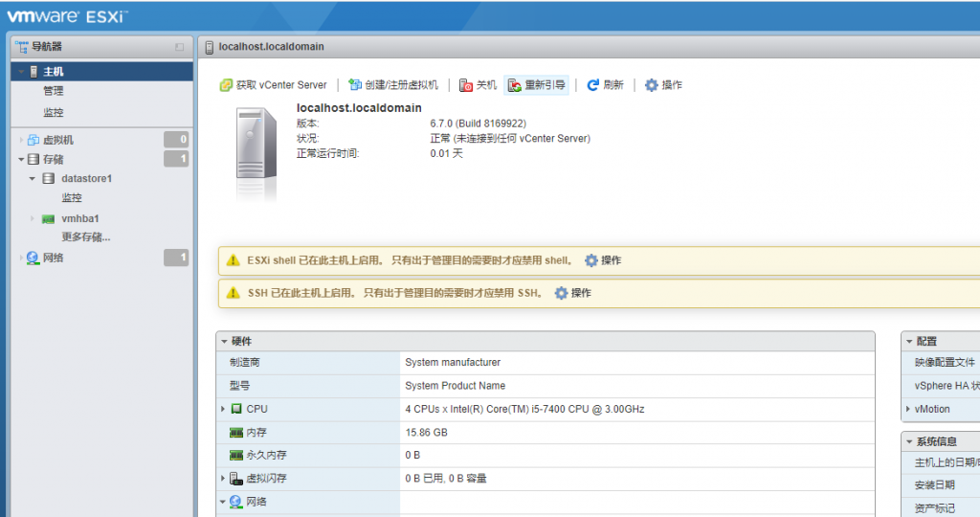Click the 获取 vCenter Server icon
Screen dimensions: 980x517
coord(226,85)
